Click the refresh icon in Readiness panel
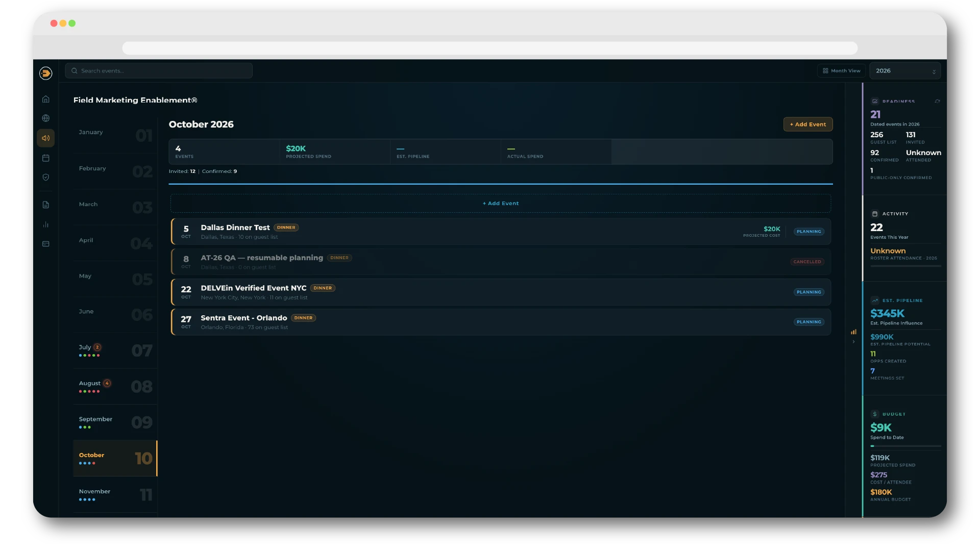Image resolution: width=980 pixels, height=551 pixels. (x=937, y=101)
